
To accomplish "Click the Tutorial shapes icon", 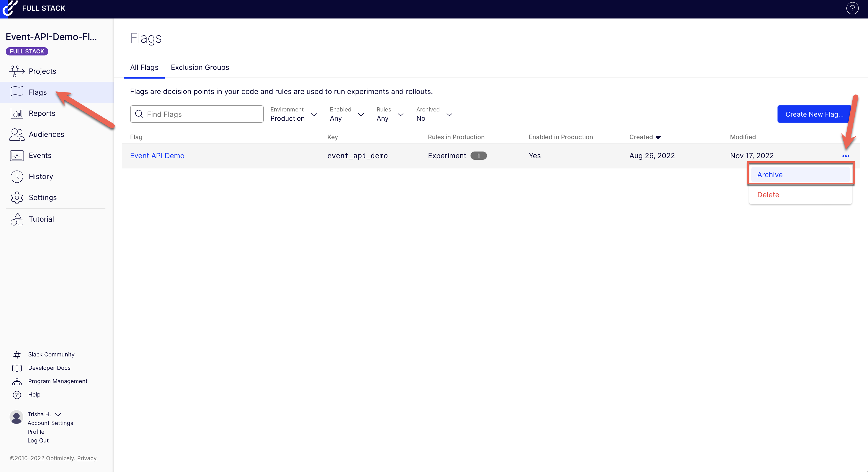I will tap(17, 219).
